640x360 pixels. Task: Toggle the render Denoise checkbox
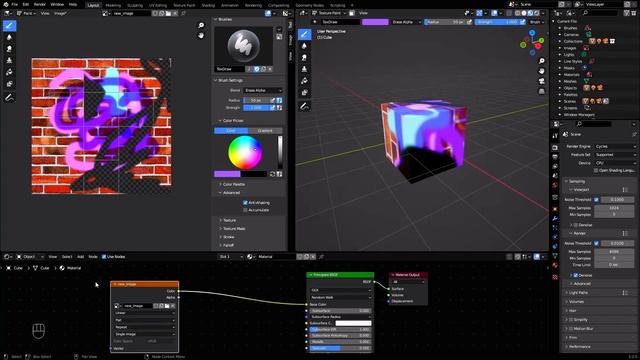(x=576, y=276)
